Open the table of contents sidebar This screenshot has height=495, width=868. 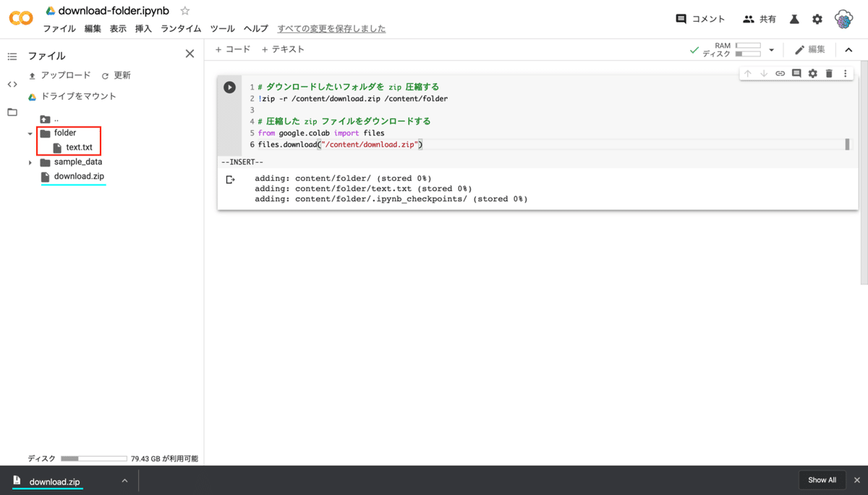11,56
